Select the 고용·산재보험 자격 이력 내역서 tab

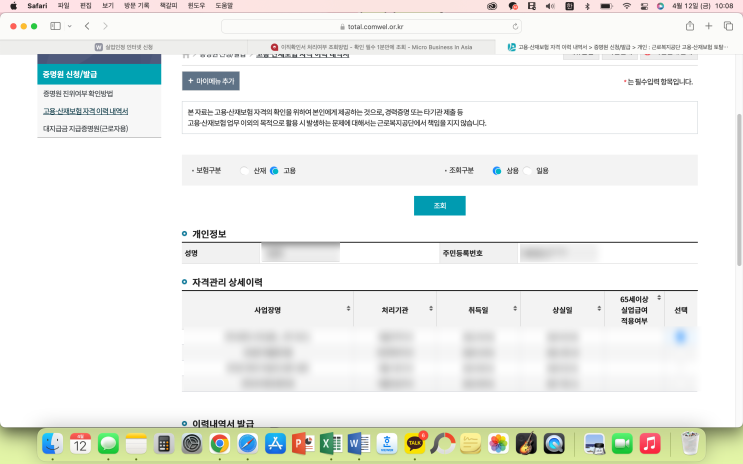click(x=618, y=47)
